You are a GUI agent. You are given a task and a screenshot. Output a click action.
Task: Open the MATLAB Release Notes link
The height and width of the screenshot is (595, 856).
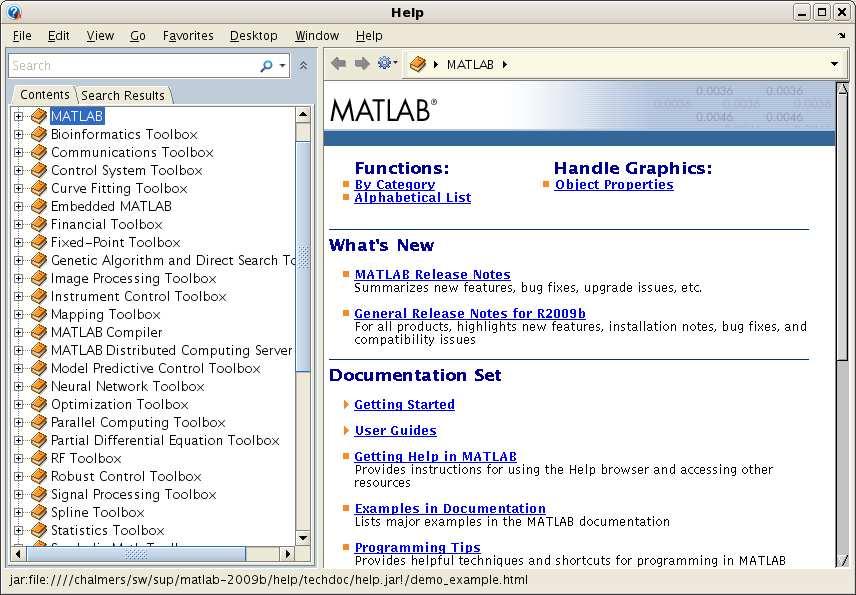click(x=432, y=275)
